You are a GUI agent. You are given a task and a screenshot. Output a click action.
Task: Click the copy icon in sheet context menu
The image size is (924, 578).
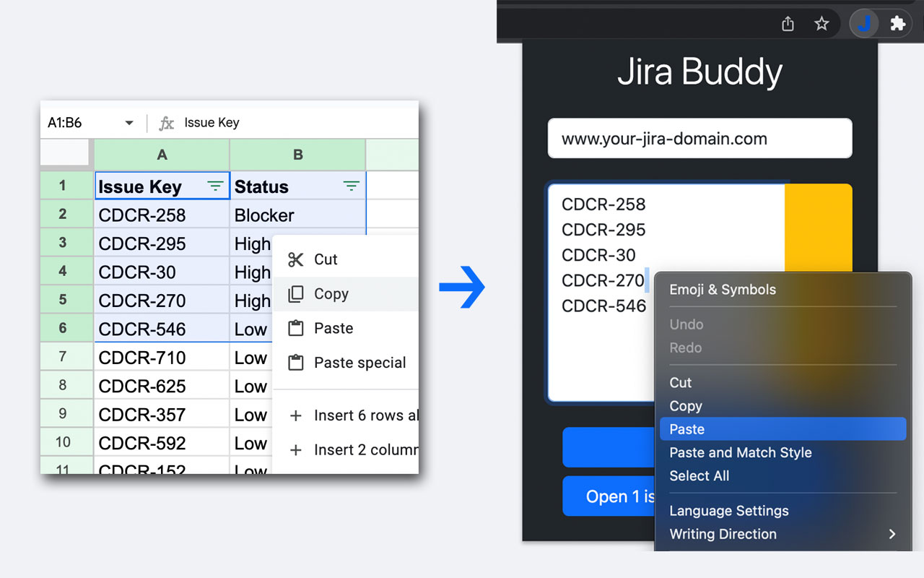(296, 294)
